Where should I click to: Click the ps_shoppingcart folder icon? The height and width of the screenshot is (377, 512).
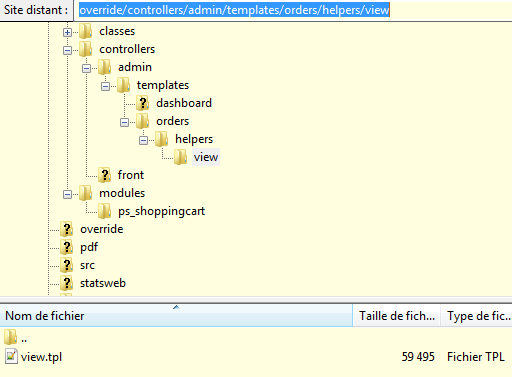pyautogui.click(x=105, y=211)
